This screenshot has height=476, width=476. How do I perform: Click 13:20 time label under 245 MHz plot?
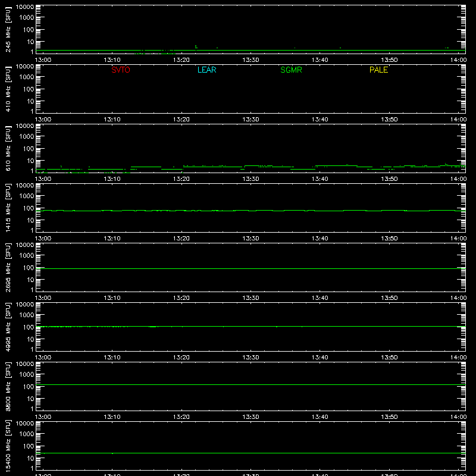[x=181, y=60]
